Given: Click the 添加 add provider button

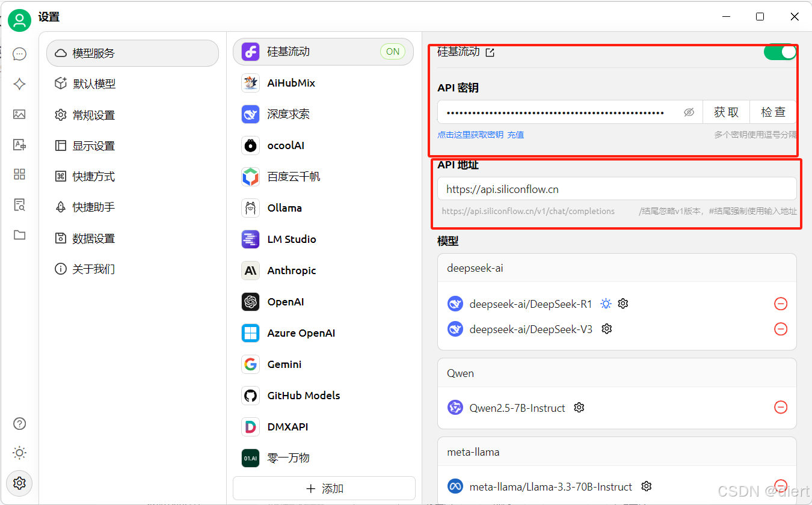Looking at the screenshot, I should point(324,488).
